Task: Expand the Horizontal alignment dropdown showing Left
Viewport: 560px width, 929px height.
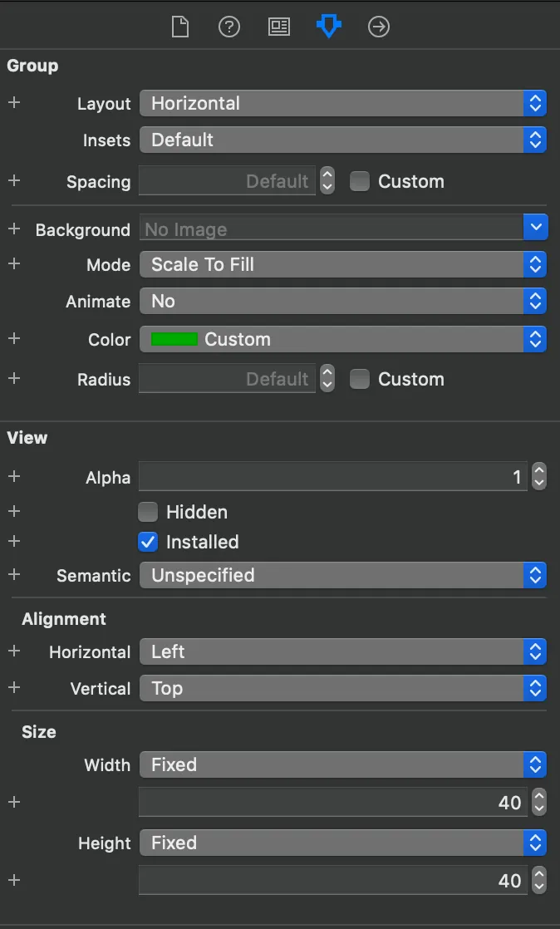Action: tap(342, 652)
